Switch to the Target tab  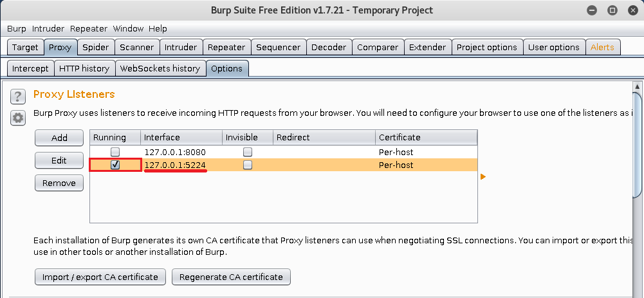pyautogui.click(x=25, y=47)
